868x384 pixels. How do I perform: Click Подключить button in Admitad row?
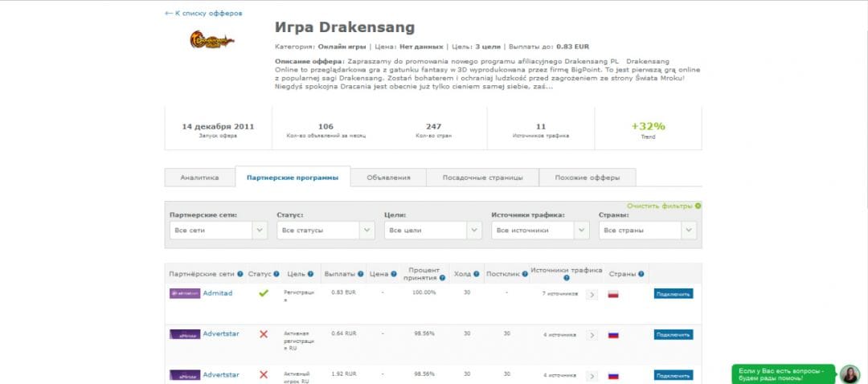pos(674,294)
